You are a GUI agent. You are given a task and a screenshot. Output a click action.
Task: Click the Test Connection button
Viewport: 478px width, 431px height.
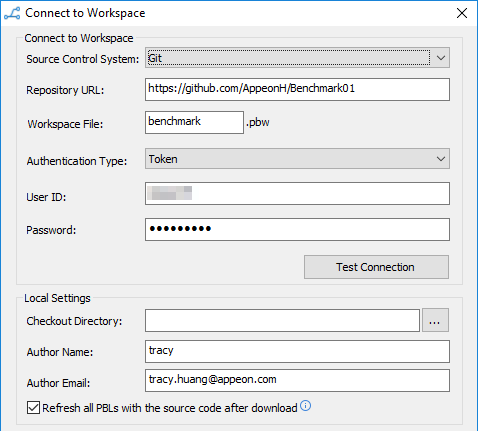click(376, 267)
